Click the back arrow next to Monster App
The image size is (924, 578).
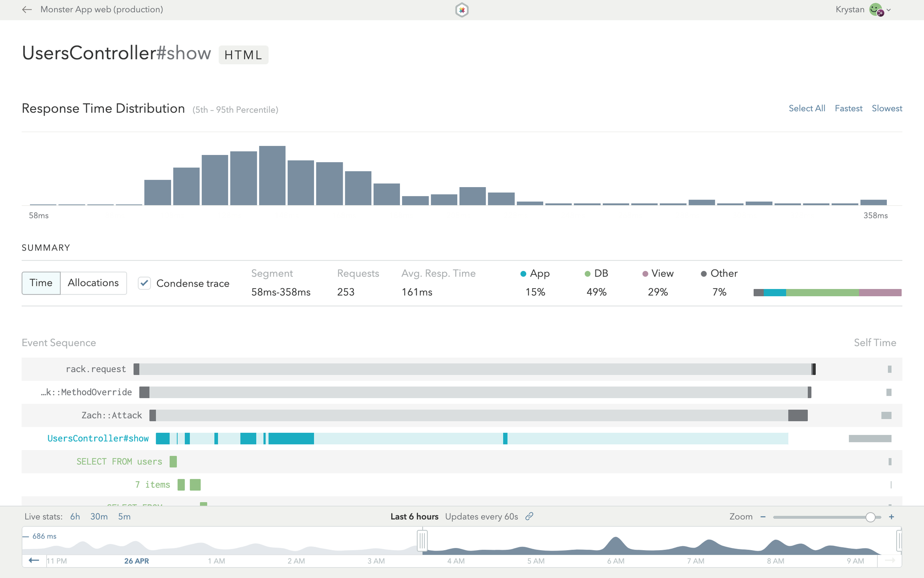pos(27,9)
